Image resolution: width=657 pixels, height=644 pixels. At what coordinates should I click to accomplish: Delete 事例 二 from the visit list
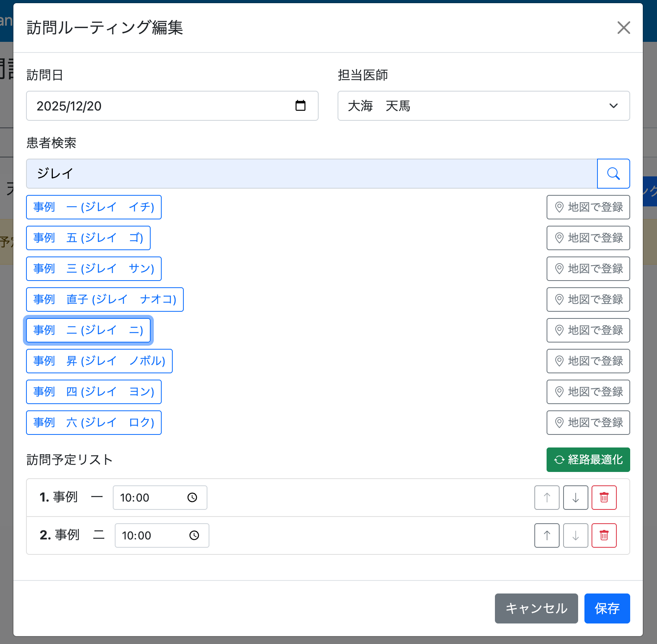click(x=604, y=535)
